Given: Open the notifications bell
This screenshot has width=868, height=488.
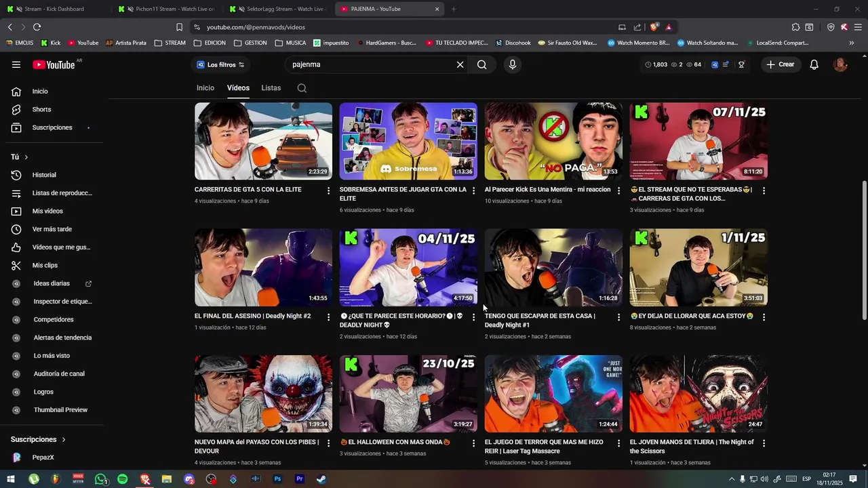Looking at the screenshot, I should pyautogui.click(x=814, y=64).
